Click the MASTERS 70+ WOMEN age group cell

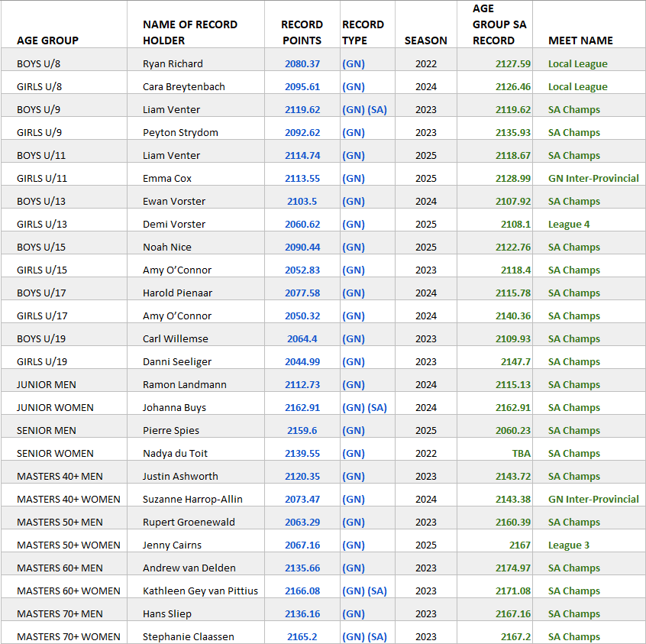[x=69, y=636]
